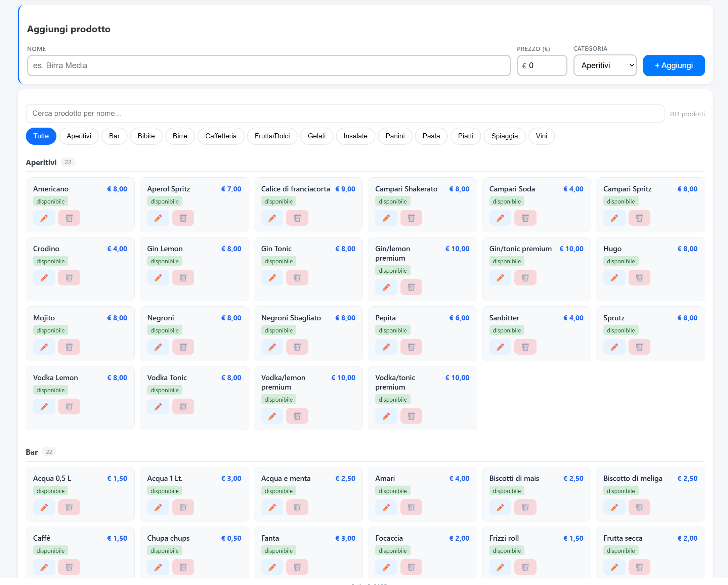Delete Pepita using trash icon

click(x=411, y=347)
